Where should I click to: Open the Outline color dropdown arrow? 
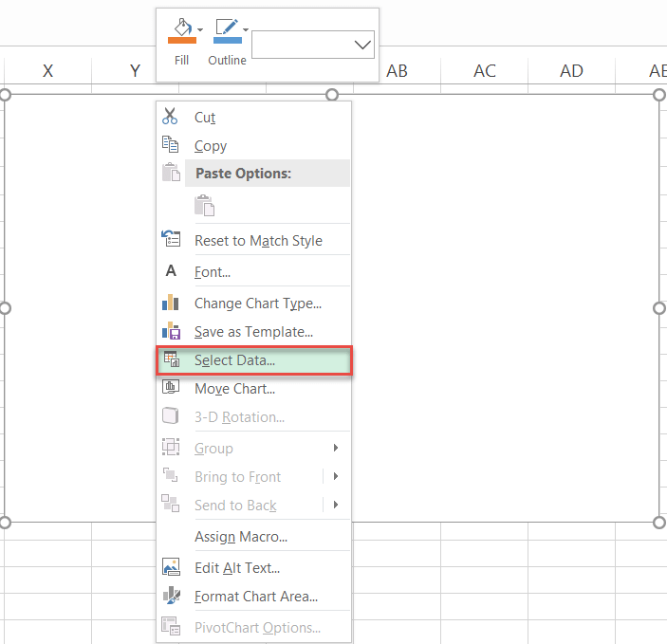tap(246, 29)
